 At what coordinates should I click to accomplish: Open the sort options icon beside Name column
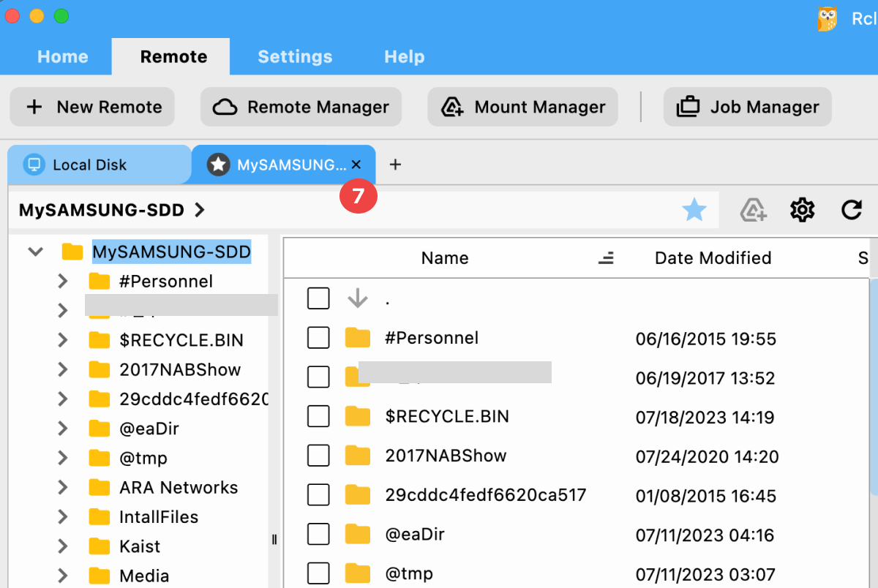pyautogui.click(x=606, y=258)
